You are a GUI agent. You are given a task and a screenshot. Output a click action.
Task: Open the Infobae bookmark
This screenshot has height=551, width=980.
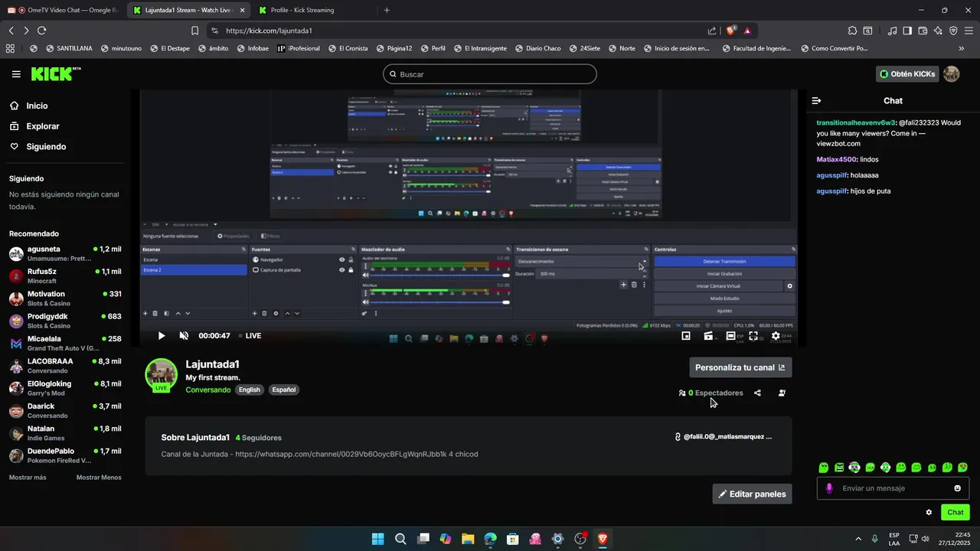[x=253, y=48]
